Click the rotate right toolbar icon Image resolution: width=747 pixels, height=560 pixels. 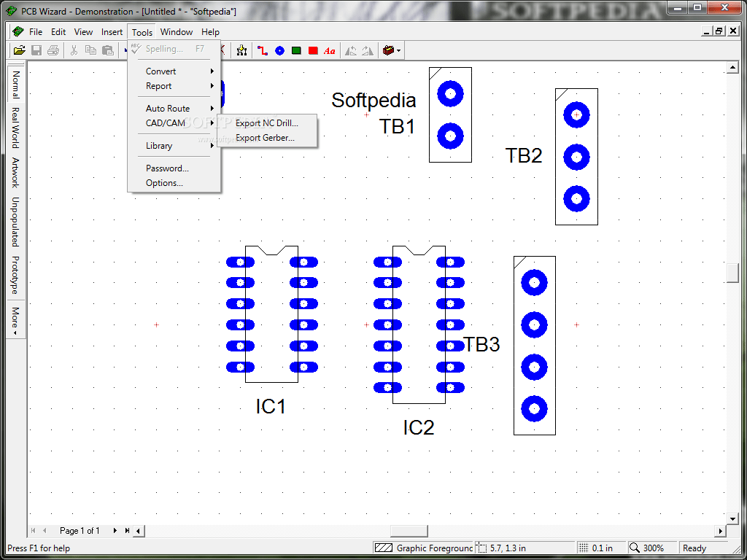click(368, 50)
